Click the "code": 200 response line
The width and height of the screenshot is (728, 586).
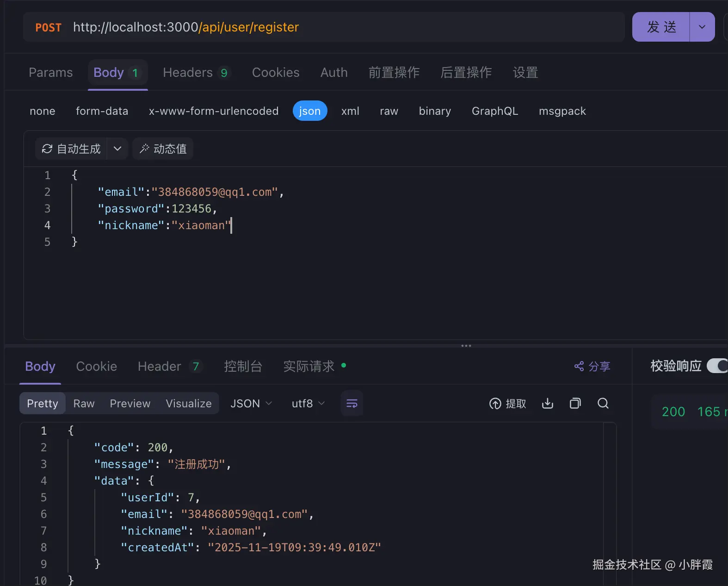click(x=134, y=448)
